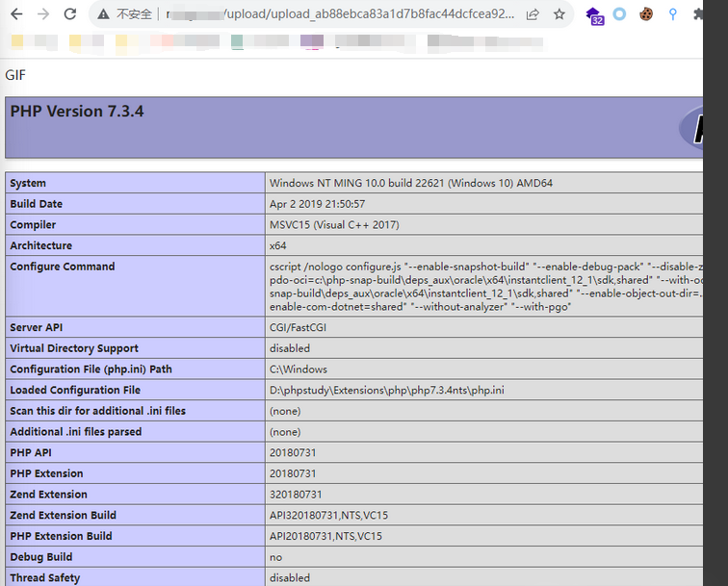The height and width of the screenshot is (586, 728).
Task: Click the 'Zend Extension' row label
Action: (x=49, y=495)
